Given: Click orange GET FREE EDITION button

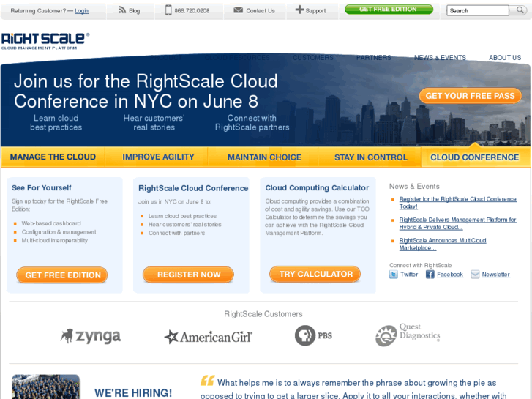Looking at the screenshot, I should point(62,275).
